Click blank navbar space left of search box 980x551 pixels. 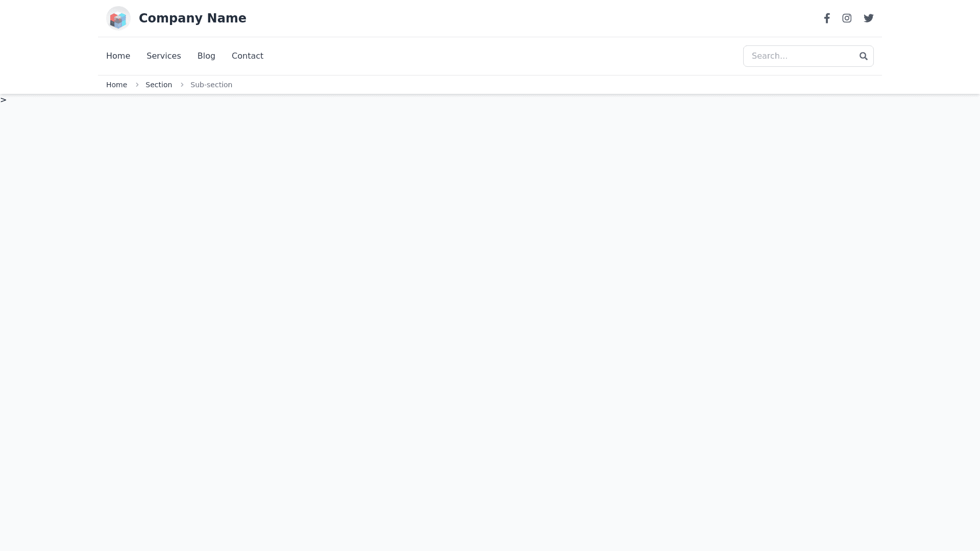pyautogui.click(x=510, y=56)
